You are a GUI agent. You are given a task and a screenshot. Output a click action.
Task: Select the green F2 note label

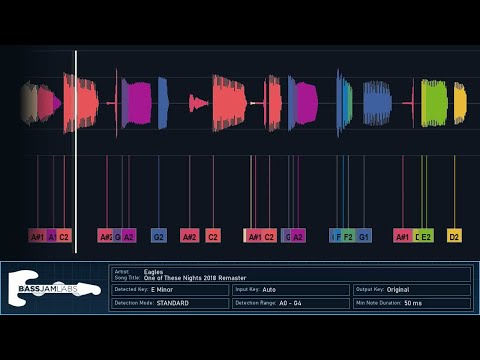348,237
